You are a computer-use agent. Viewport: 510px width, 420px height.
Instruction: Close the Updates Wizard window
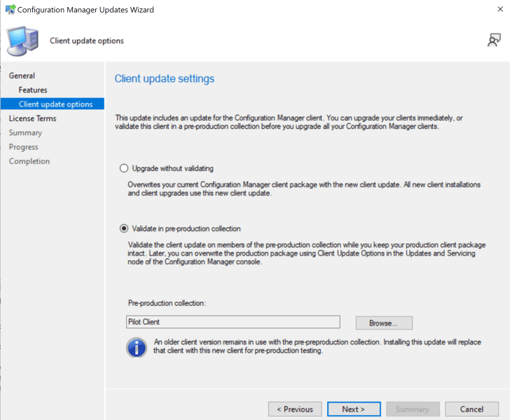pos(500,9)
